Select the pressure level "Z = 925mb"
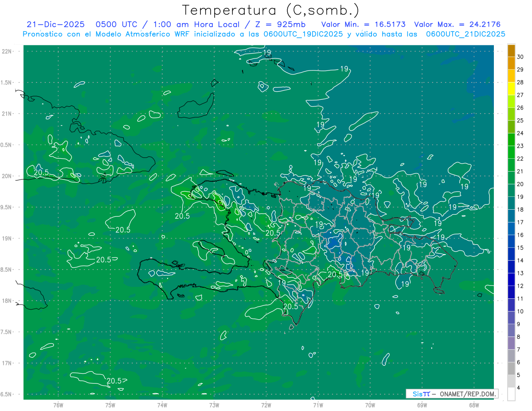The image size is (532, 411). tap(281, 24)
